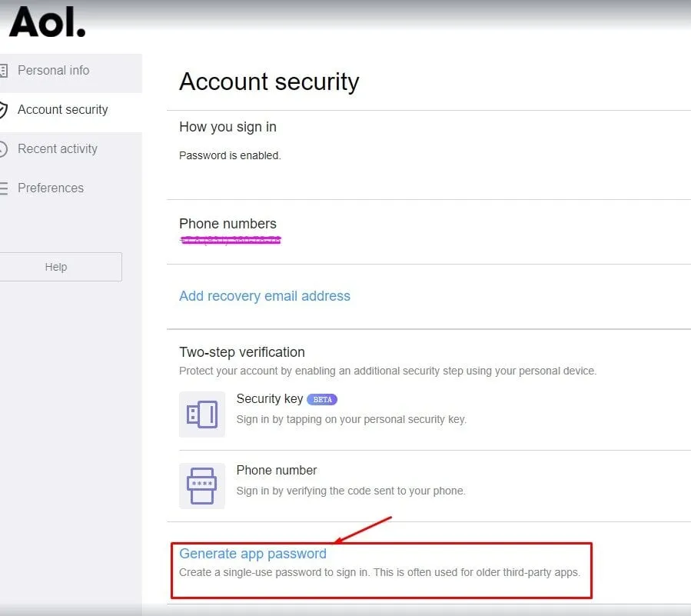Click Generate app password link
This screenshot has width=691, height=616.
tap(253, 554)
